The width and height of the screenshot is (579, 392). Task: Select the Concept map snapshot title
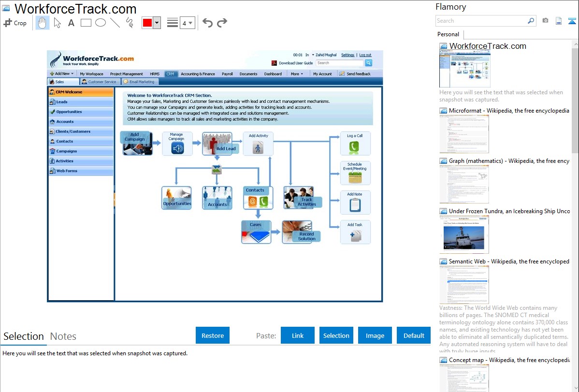509,360
